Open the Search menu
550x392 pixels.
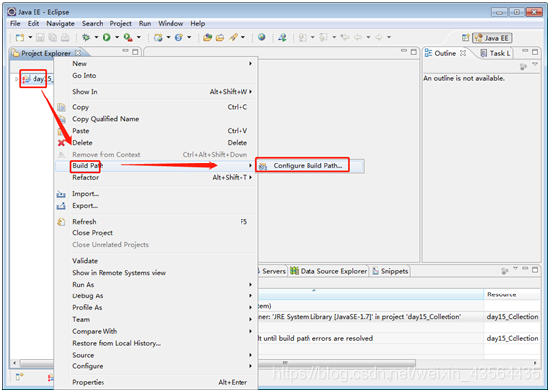coord(93,23)
